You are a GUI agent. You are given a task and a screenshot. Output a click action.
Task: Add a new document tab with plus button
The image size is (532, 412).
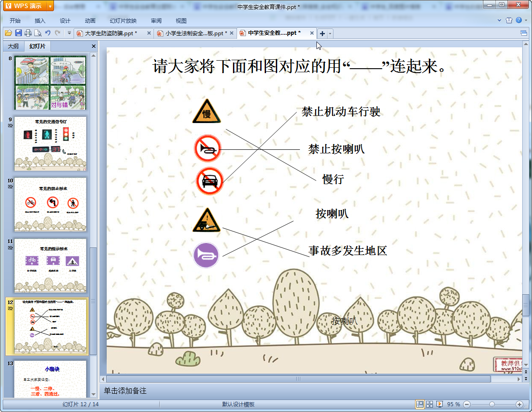[322, 33]
